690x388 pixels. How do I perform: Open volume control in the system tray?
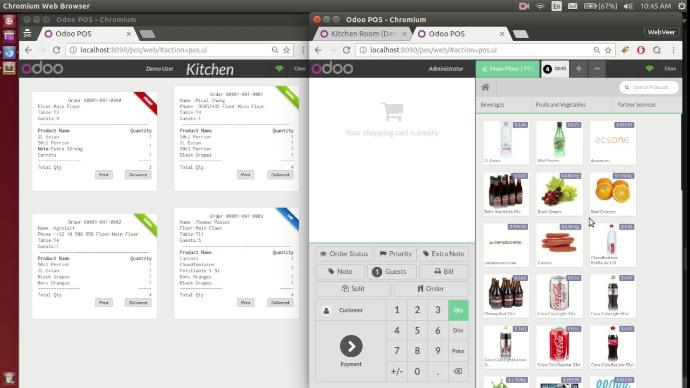click(x=628, y=6)
